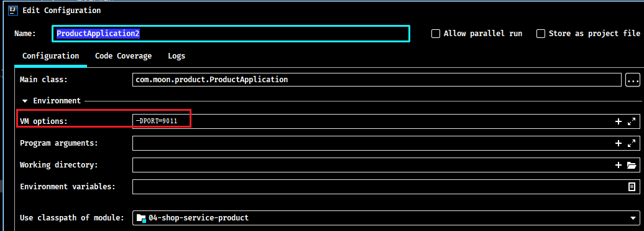Image resolution: width=644 pixels, height=231 pixels.
Task: Click plus icon in VM options field
Action: 618,121
